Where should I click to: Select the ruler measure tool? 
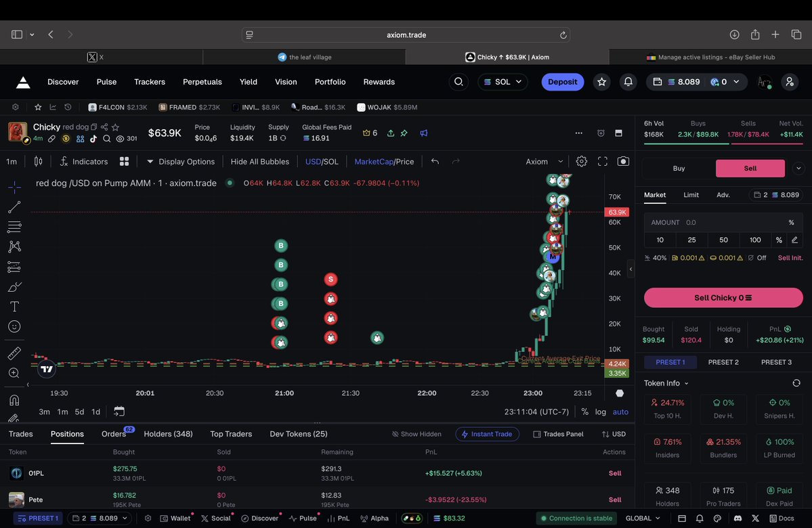click(14, 353)
